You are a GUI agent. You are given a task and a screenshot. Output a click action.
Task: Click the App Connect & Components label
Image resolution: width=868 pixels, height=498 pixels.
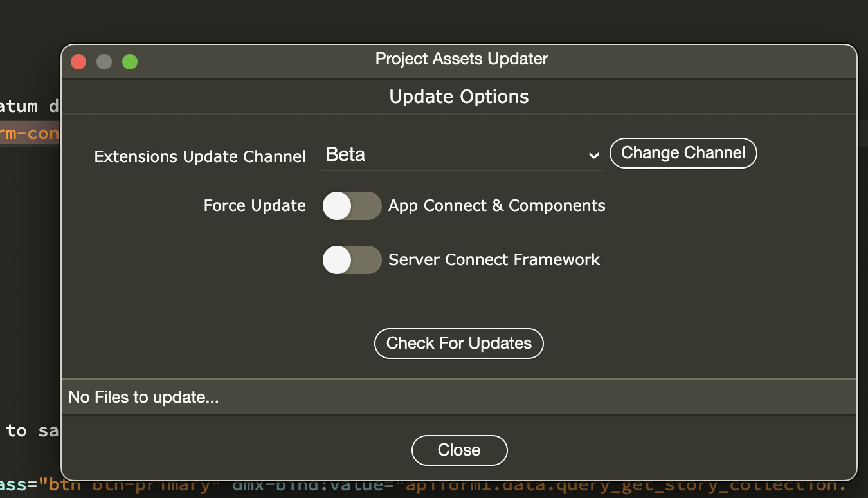pyautogui.click(x=496, y=206)
